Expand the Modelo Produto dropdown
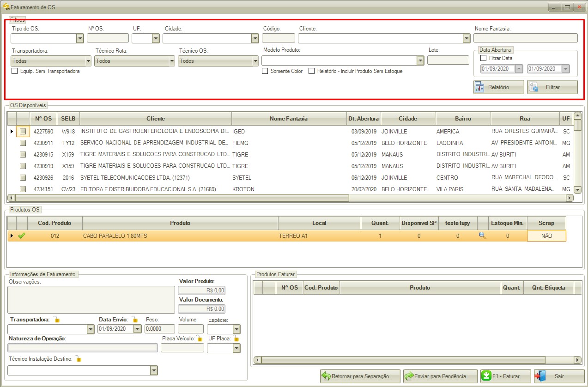 tap(420, 60)
